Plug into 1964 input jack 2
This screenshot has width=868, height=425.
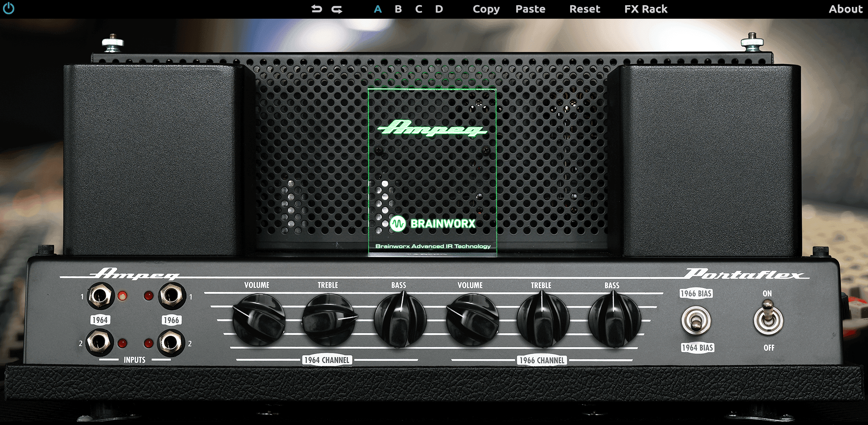click(x=100, y=343)
